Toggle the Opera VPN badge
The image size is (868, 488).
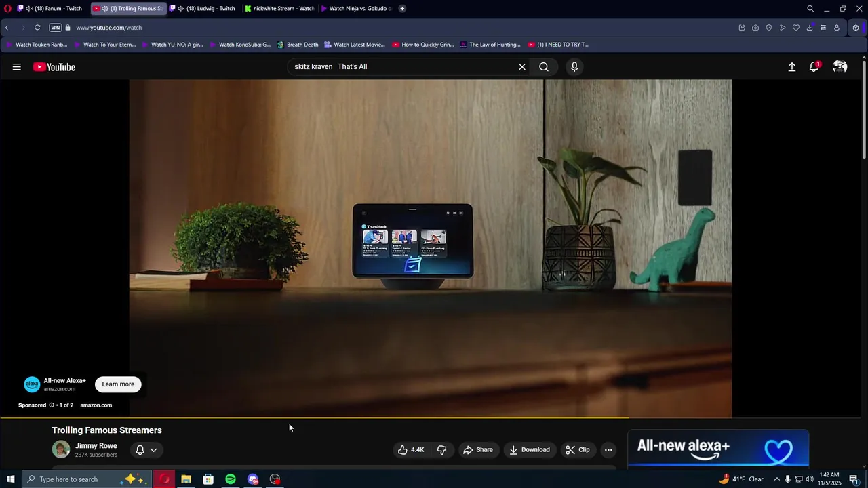56,28
